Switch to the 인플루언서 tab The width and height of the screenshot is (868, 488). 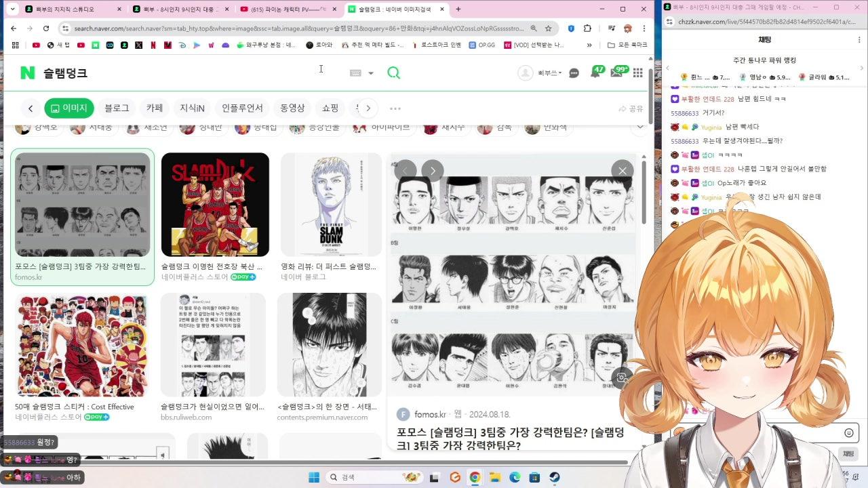[242, 108]
